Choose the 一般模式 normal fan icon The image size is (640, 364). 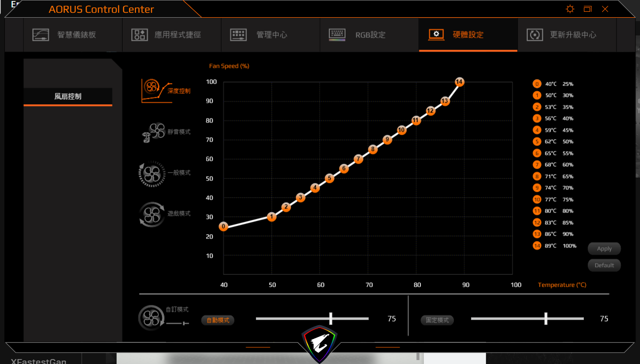[153, 173]
